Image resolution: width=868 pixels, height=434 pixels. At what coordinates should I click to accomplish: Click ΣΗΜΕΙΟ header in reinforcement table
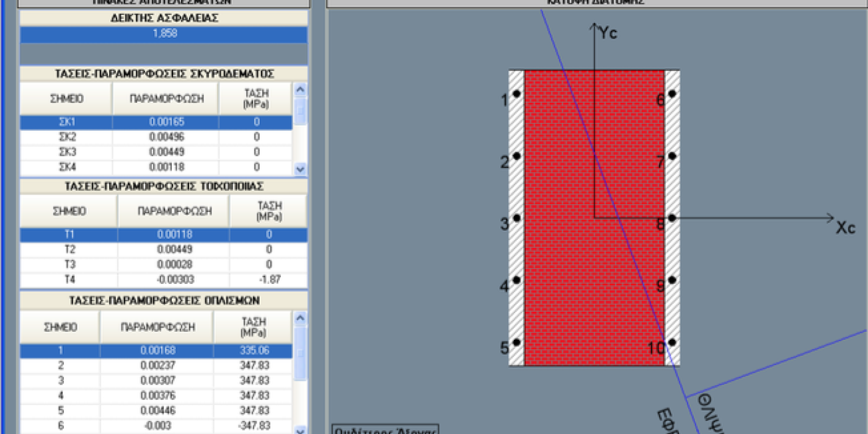tap(60, 327)
